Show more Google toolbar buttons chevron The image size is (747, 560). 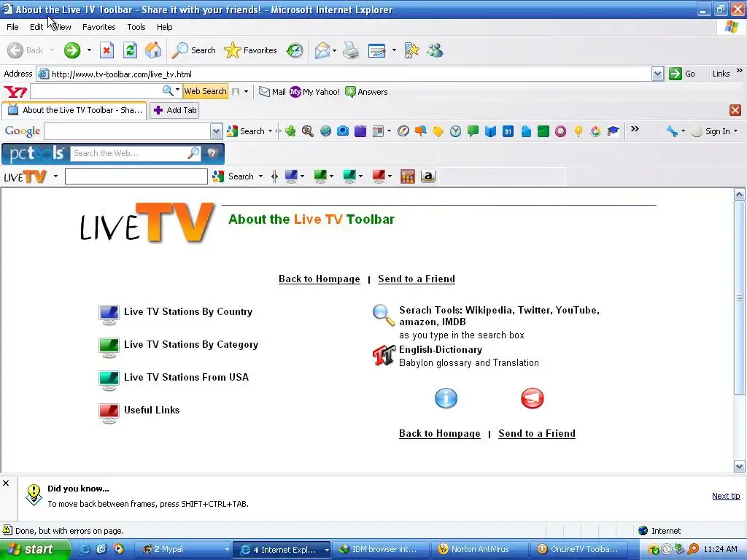(635, 128)
